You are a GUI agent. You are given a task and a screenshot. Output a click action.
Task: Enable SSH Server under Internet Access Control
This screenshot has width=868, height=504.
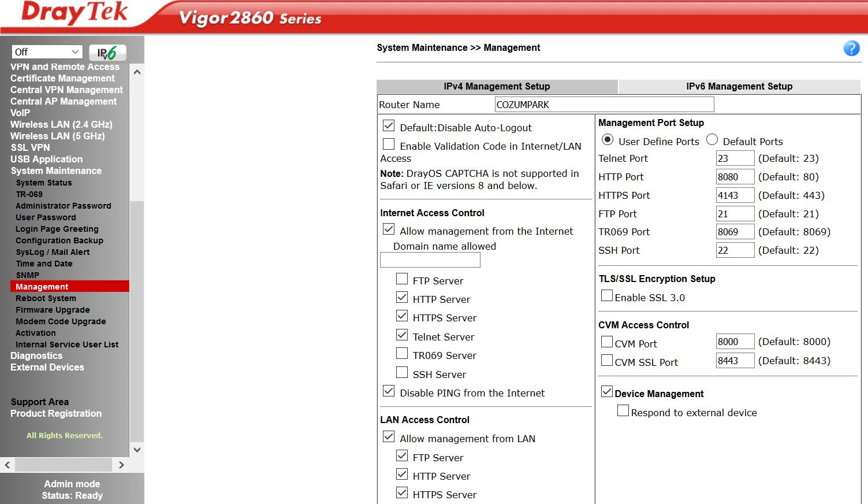tap(402, 373)
